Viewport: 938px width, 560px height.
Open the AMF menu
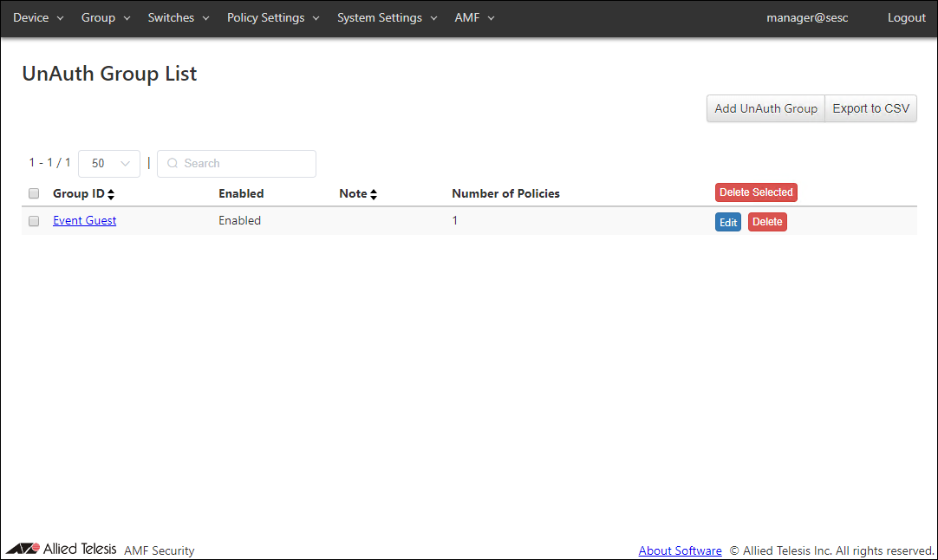pos(474,18)
